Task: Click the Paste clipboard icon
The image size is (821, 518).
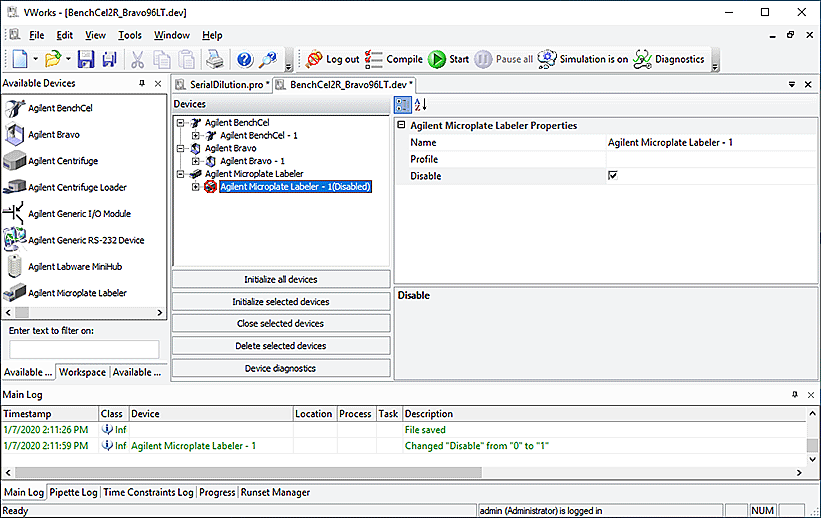Action: 187,59
